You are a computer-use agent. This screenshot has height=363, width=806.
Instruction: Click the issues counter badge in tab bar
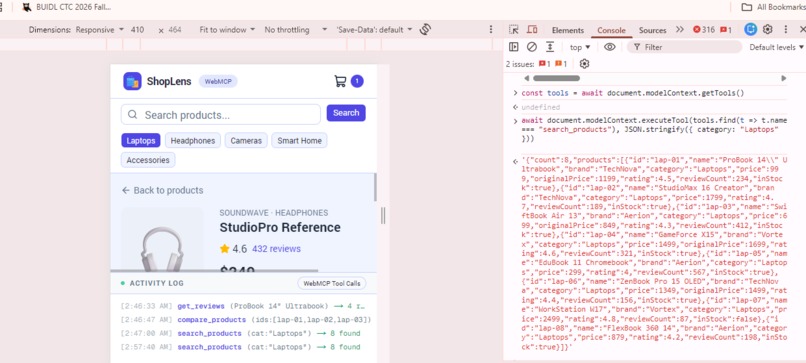point(726,29)
